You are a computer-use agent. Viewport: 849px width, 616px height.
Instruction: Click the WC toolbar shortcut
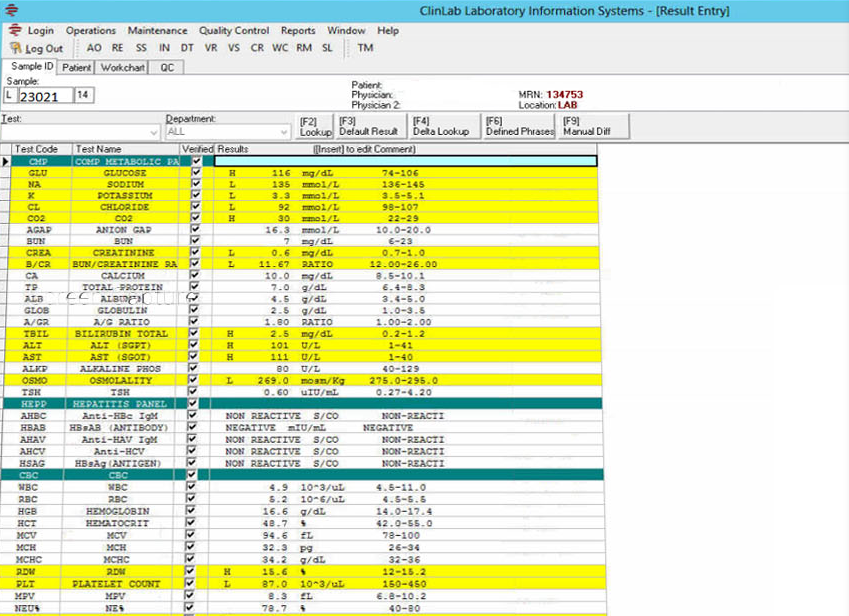pos(280,48)
